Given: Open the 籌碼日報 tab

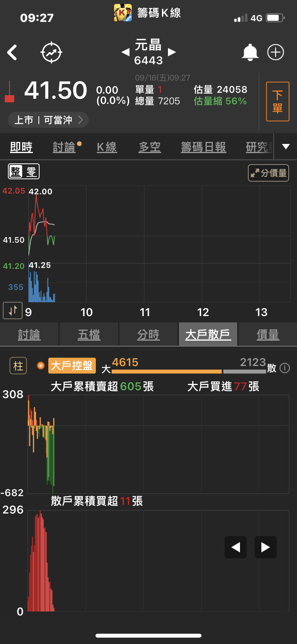Looking at the screenshot, I should pos(204,147).
